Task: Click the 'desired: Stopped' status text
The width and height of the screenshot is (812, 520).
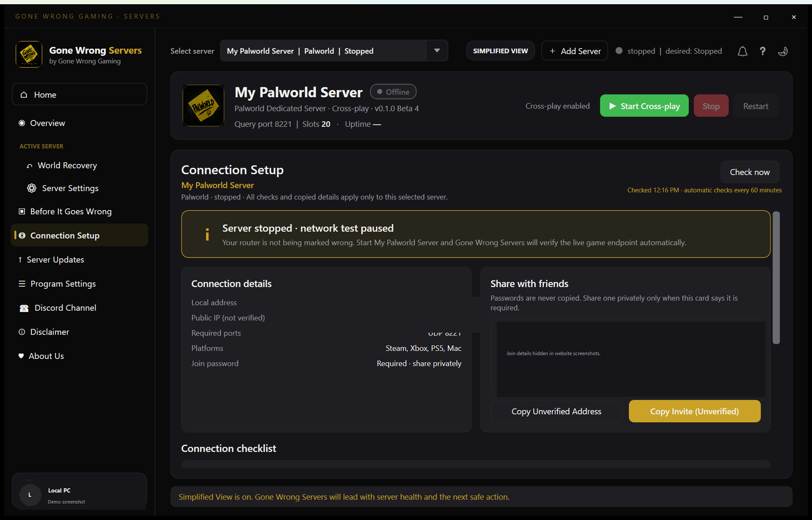Action: (694, 51)
